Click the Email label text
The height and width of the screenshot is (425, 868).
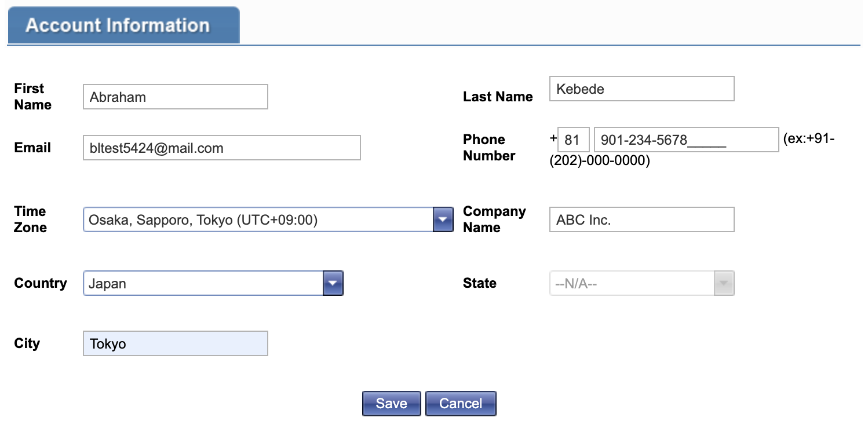32,148
